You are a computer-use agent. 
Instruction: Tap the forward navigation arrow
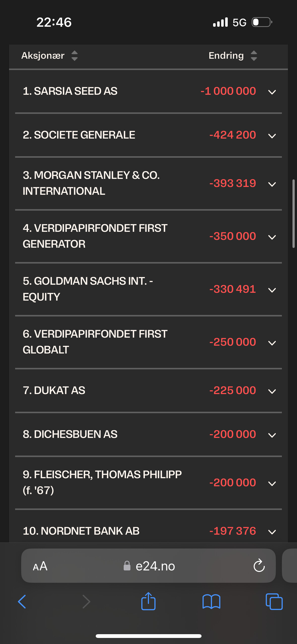pyautogui.click(x=86, y=602)
